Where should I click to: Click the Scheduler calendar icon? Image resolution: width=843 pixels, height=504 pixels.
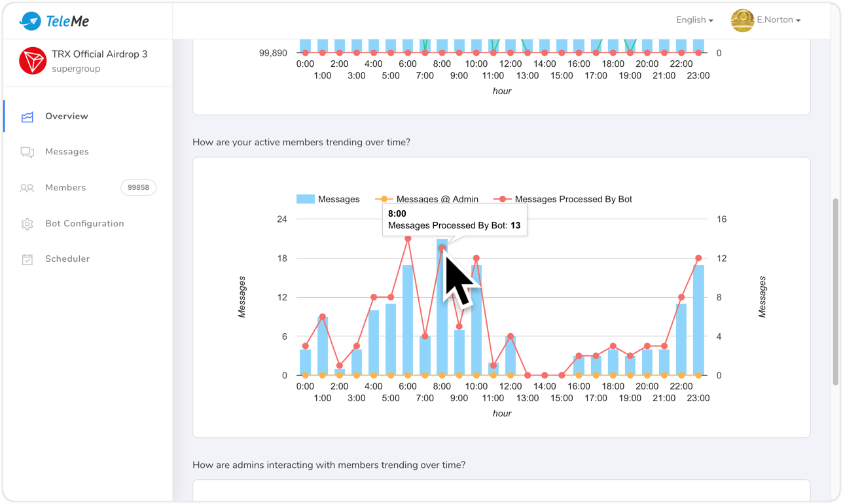point(27,259)
